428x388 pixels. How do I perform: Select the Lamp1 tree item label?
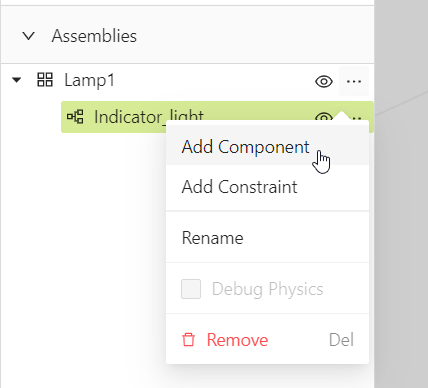point(89,80)
